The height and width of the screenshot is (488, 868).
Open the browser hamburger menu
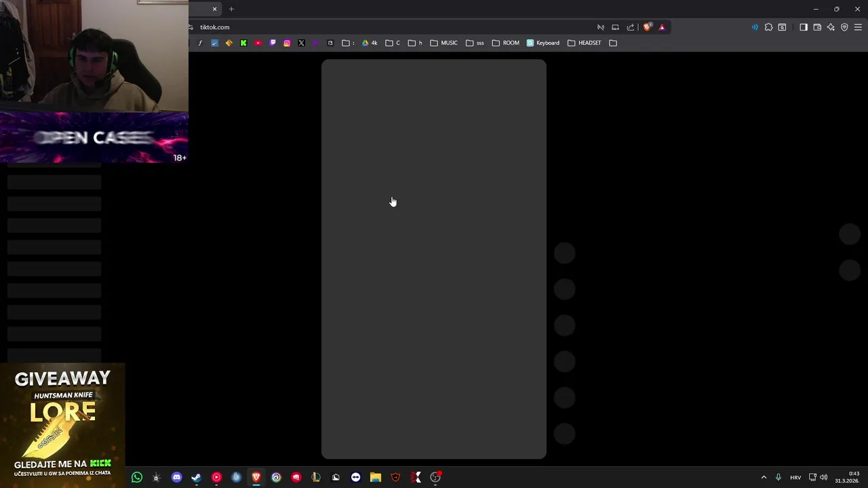(x=858, y=27)
